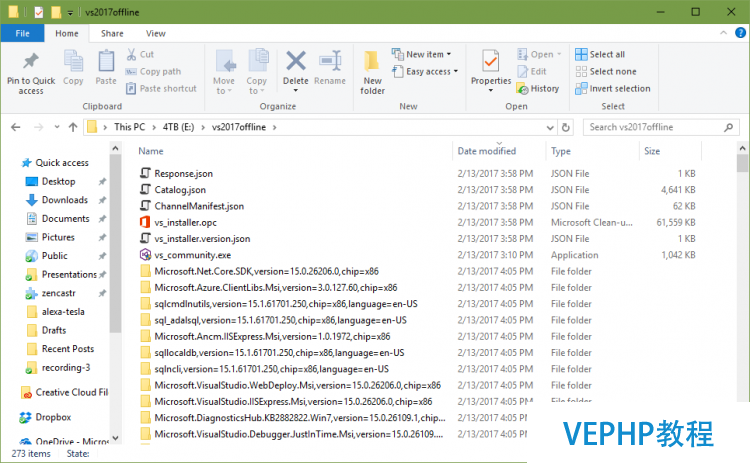Click Pin to Quick access icon
Screen dimensions: 750x463
point(31,61)
